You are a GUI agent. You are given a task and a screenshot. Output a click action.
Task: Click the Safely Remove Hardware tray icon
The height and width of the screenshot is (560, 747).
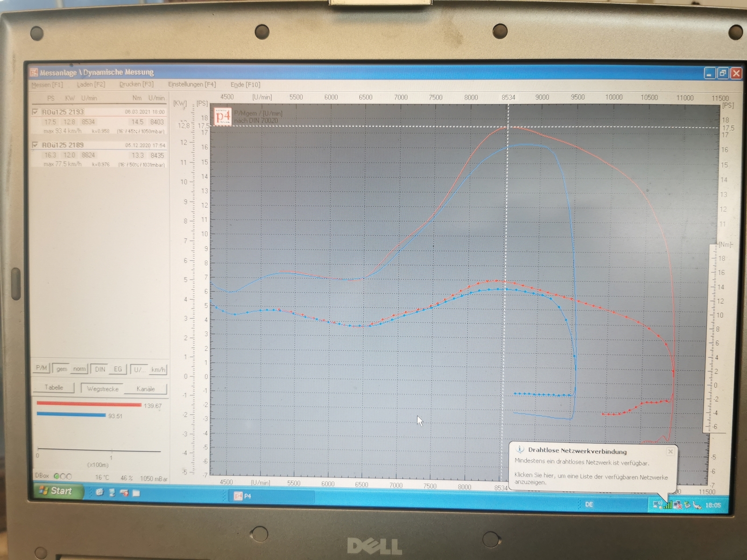click(687, 505)
